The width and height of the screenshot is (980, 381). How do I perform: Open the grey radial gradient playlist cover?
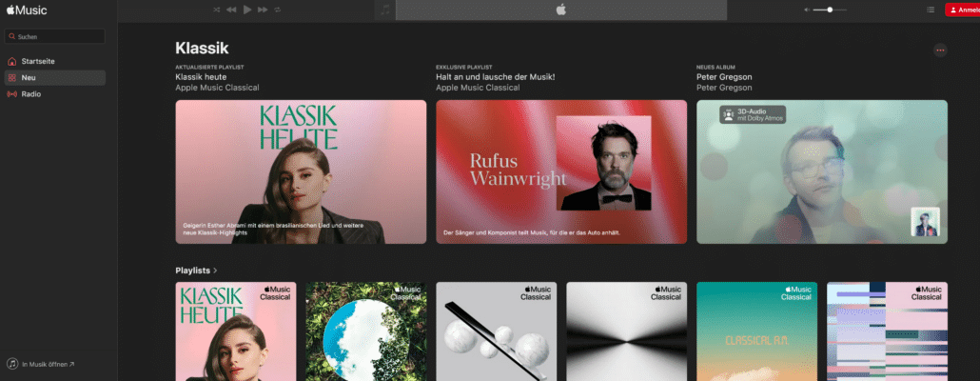tap(626, 331)
